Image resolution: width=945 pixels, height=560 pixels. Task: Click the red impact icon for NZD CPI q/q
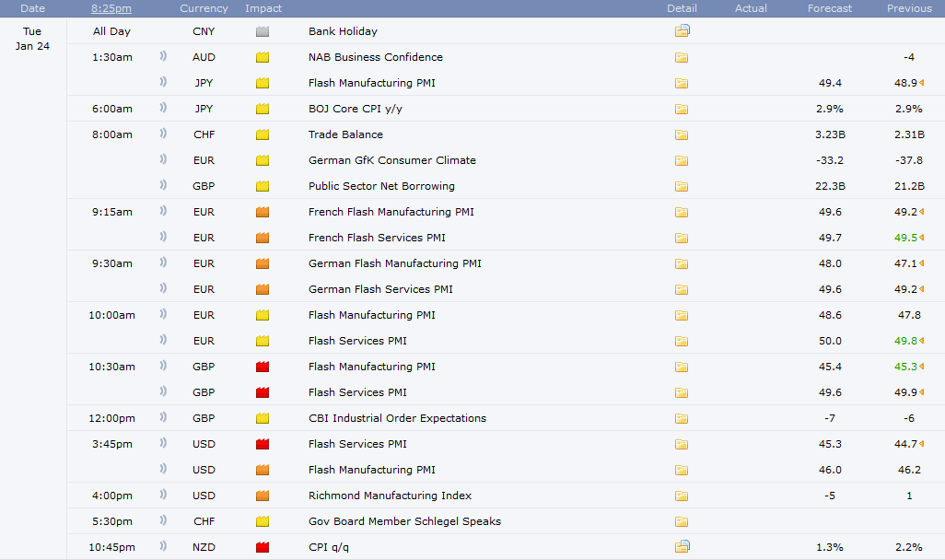click(x=262, y=547)
